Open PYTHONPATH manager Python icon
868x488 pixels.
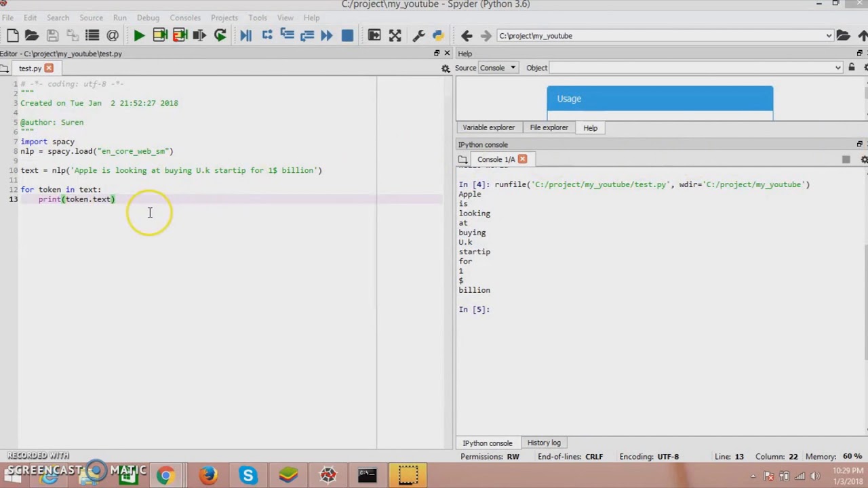click(x=438, y=35)
